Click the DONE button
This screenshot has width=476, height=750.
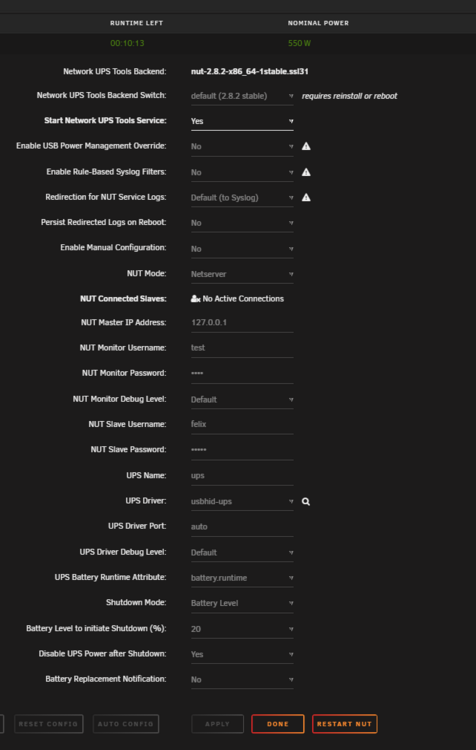[278, 724]
